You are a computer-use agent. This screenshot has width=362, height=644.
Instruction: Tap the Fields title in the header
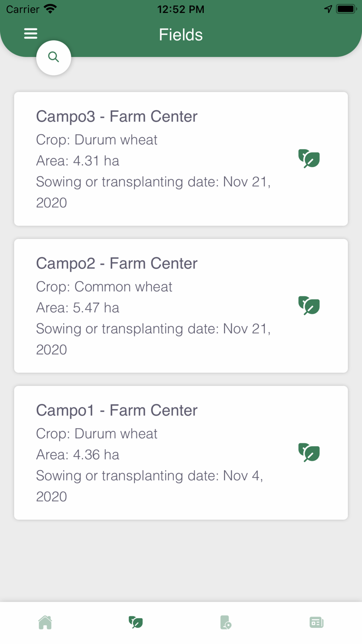point(180,34)
